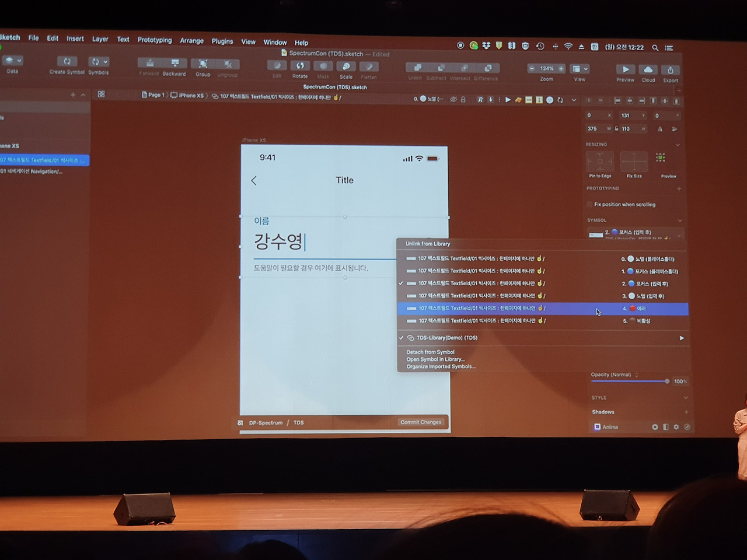
Task: Toggle the Fix Size resizing control
Action: (634, 161)
